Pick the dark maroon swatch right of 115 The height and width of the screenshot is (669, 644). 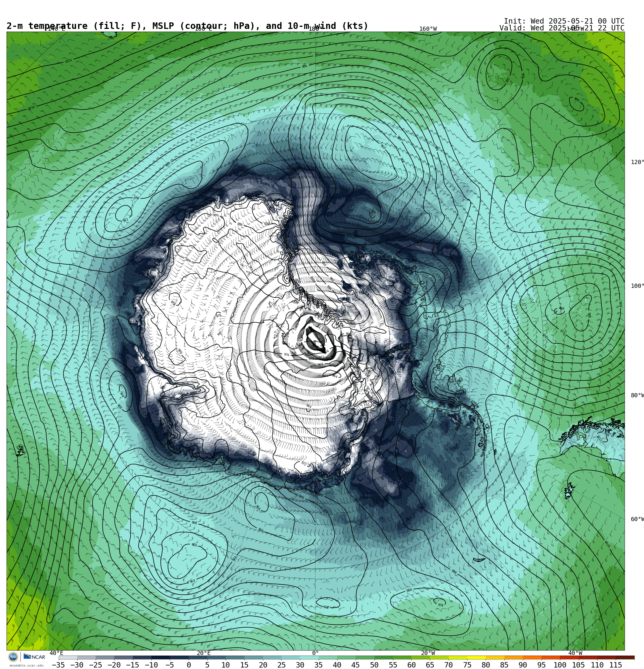tap(625, 657)
